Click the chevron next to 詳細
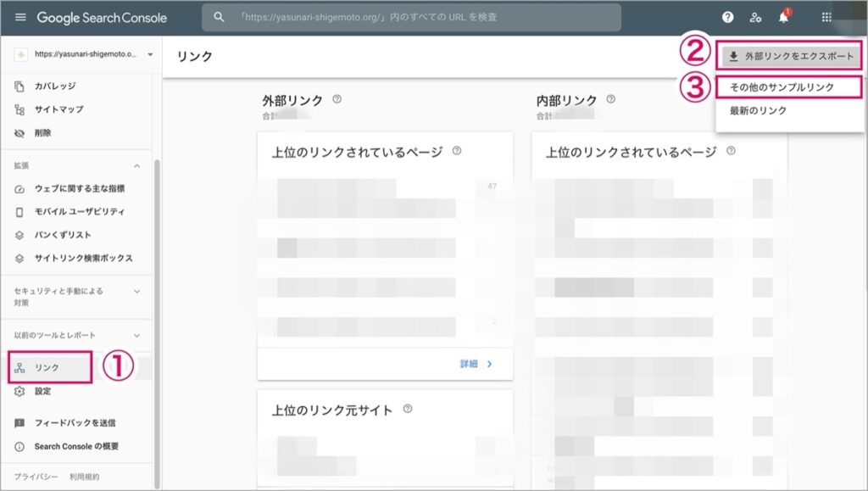 tap(489, 365)
